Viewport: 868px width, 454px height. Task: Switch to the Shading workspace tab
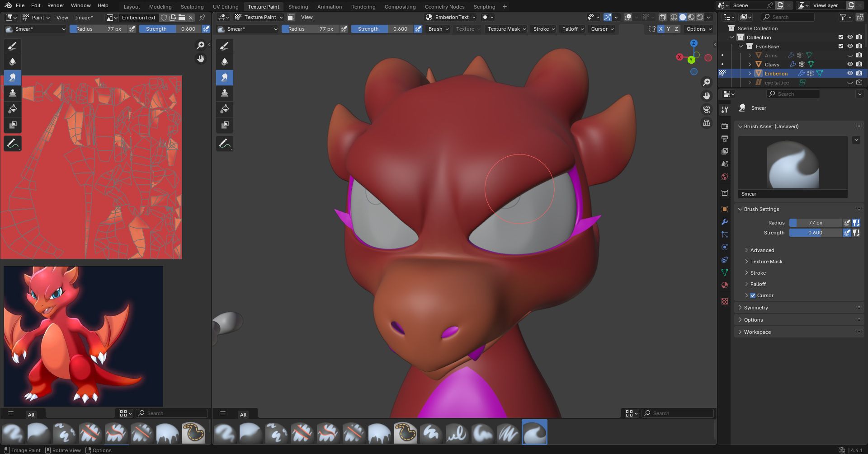pos(298,7)
